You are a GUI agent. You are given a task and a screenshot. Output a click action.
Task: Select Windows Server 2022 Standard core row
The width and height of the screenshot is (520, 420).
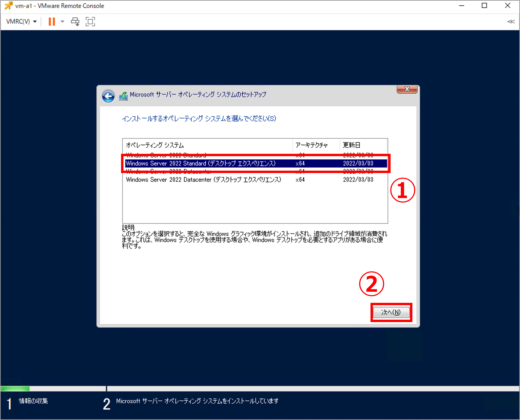coord(256,155)
